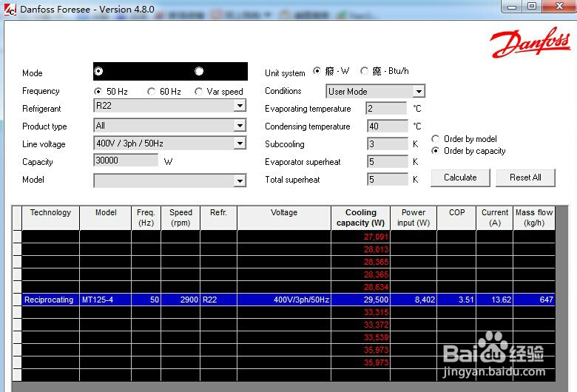Click the Freq. (Hz) column header
577x392 pixels.
[146, 218]
